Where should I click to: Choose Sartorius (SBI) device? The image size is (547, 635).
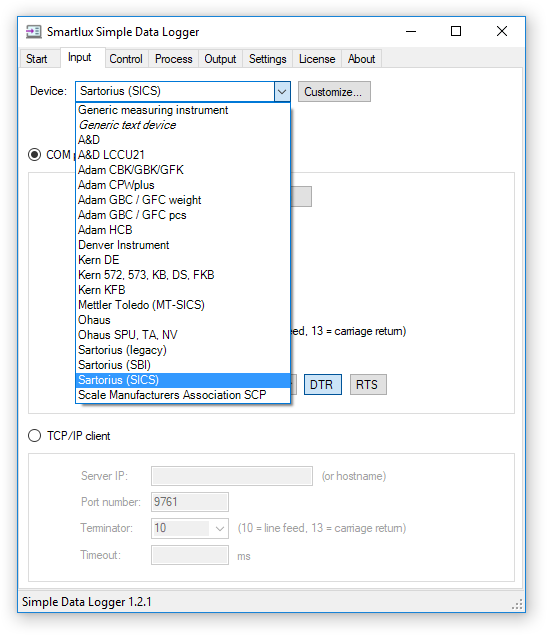tap(183, 365)
